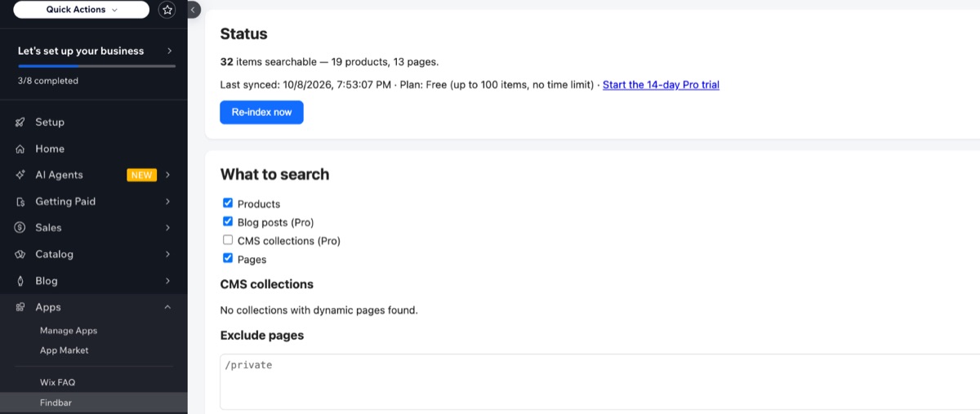Viewport: 980px width, 414px height.
Task: Expand the Catalog submenu chevron
Action: pyautogui.click(x=167, y=254)
